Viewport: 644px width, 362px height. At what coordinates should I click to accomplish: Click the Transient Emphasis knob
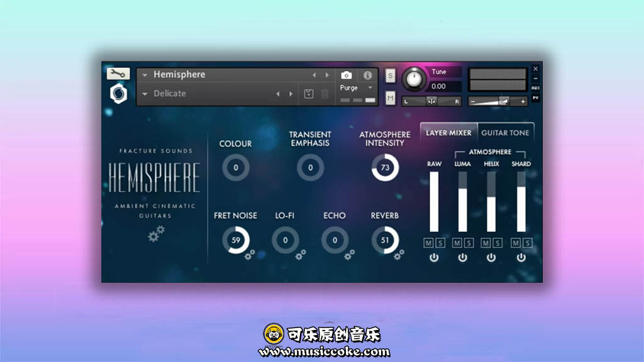(311, 167)
